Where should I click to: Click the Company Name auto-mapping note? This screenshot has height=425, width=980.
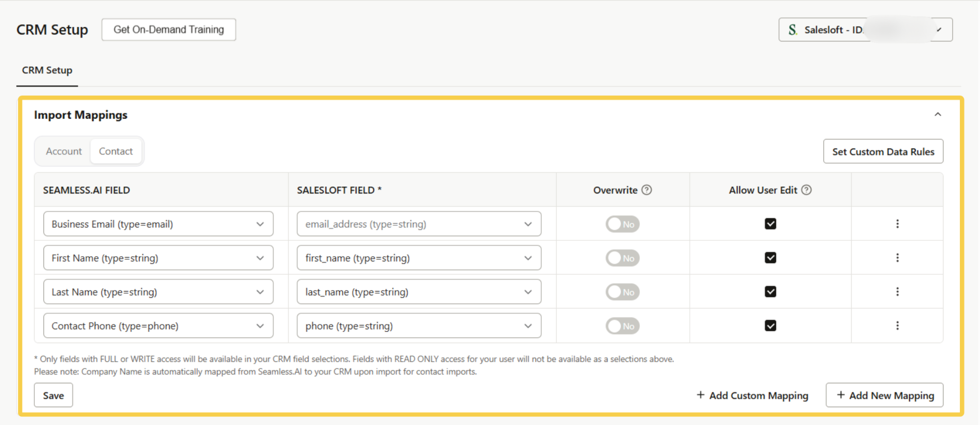(256, 371)
